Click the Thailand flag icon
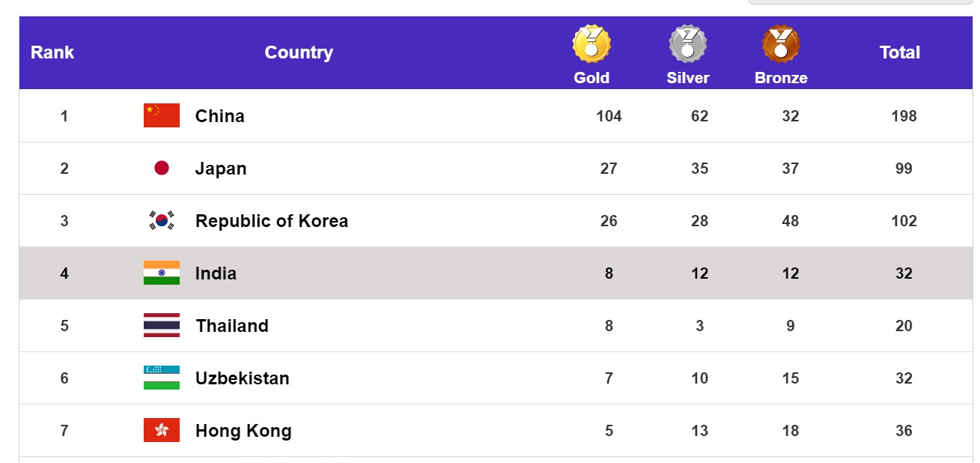This screenshot has height=463, width=980. (x=162, y=325)
